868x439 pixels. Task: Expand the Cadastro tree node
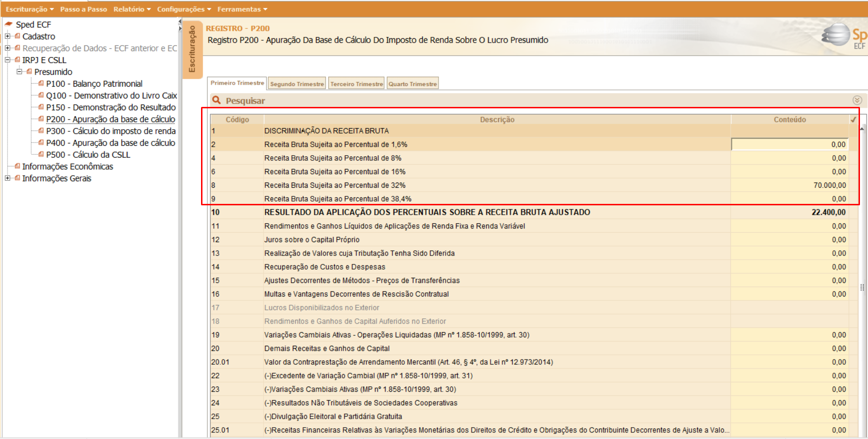click(x=8, y=36)
